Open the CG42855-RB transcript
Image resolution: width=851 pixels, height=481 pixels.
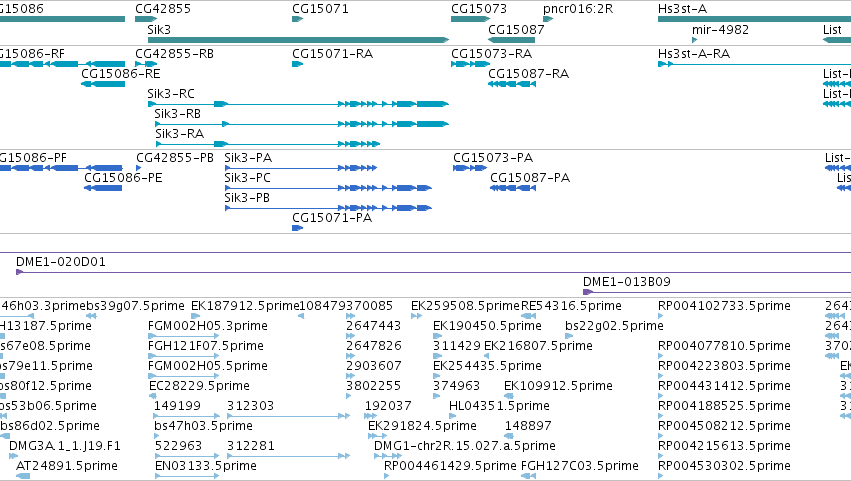(146, 64)
